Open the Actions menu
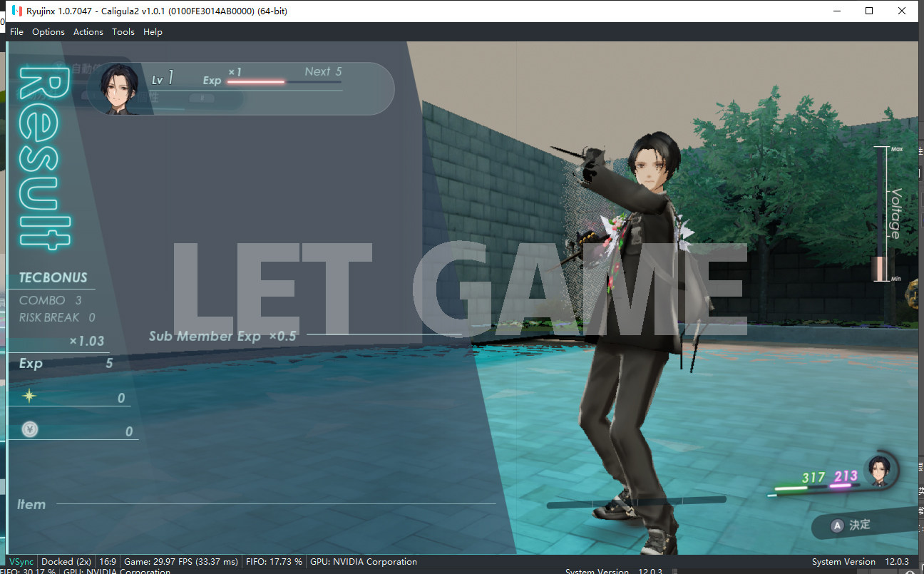924x574 pixels. [x=88, y=32]
